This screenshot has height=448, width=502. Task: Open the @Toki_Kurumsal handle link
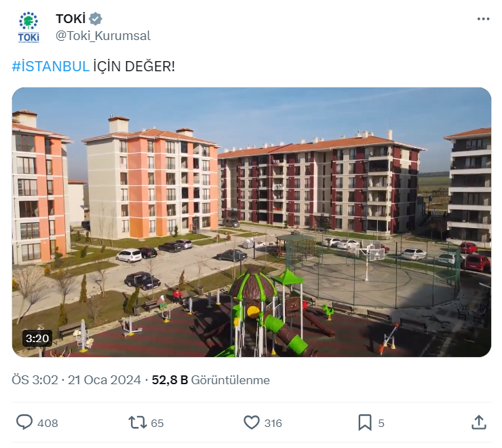(x=102, y=35)
